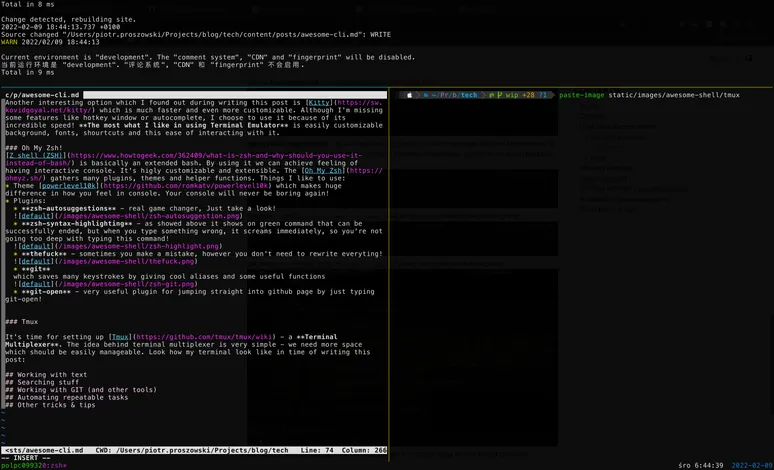Click the zsh-autosuggestion.png image path
Screen dimensions: 774x470
(x=149, y=216)
